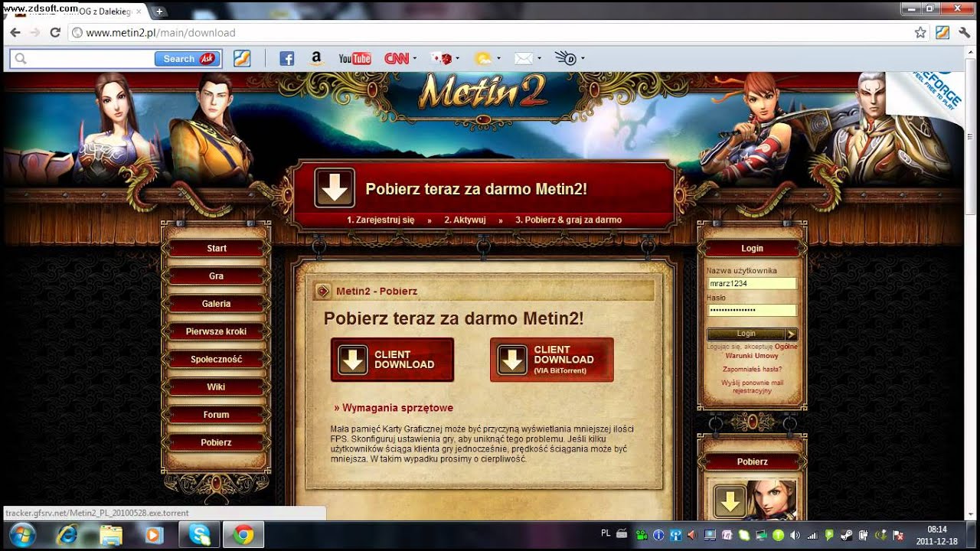Click the small Login arrow icon
Screen dimensions: 980x551
(x=791, y=334)
